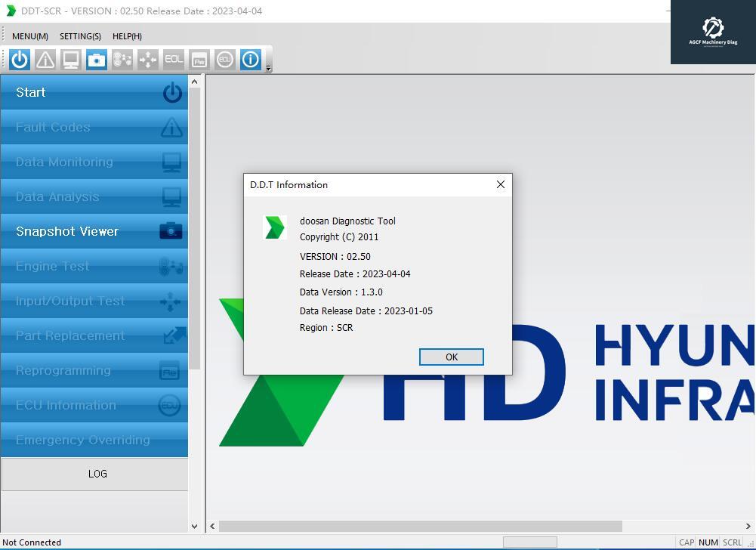
Task: Click the blue information icon in toolbar
Action: click(x=251, y=59)
